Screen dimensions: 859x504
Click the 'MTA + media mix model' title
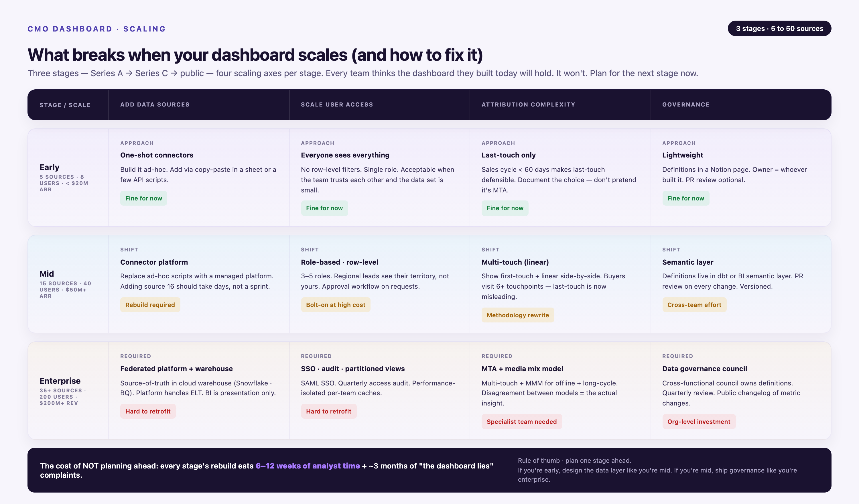[522, 369]
